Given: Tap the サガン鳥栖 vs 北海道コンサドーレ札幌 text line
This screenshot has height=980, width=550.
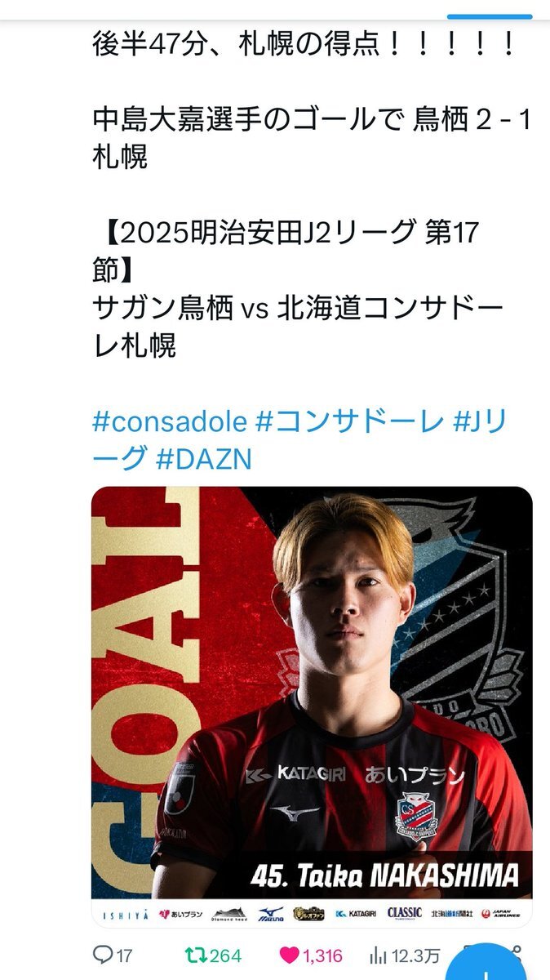Looking at the screenshot, I should tap(299, 327).
